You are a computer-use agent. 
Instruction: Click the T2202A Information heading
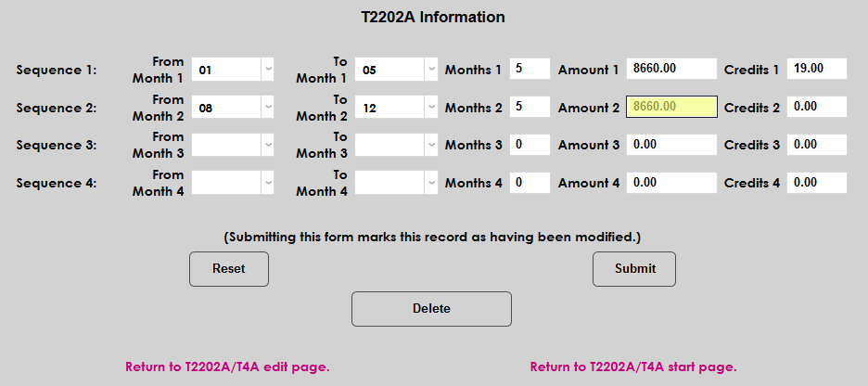[x=433, y=18]
